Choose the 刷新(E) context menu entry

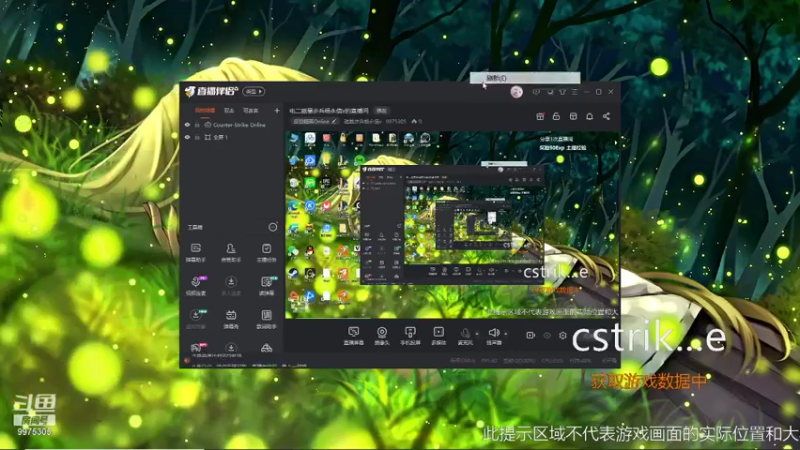(x=525, y=78)
